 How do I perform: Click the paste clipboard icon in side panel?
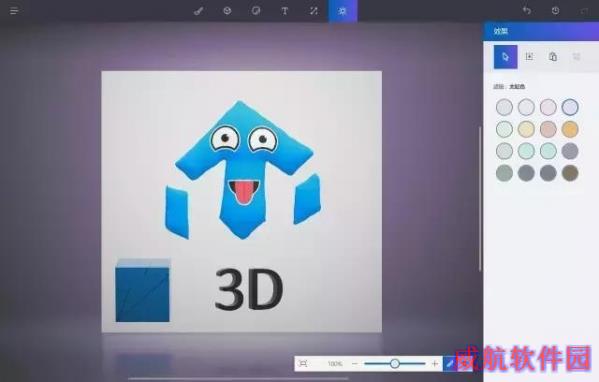[553, 57]
